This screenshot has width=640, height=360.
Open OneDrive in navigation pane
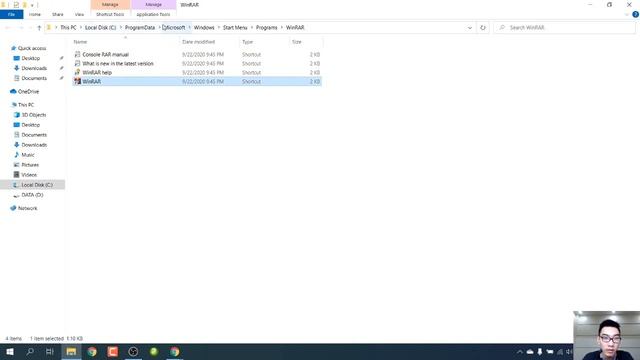28,92
